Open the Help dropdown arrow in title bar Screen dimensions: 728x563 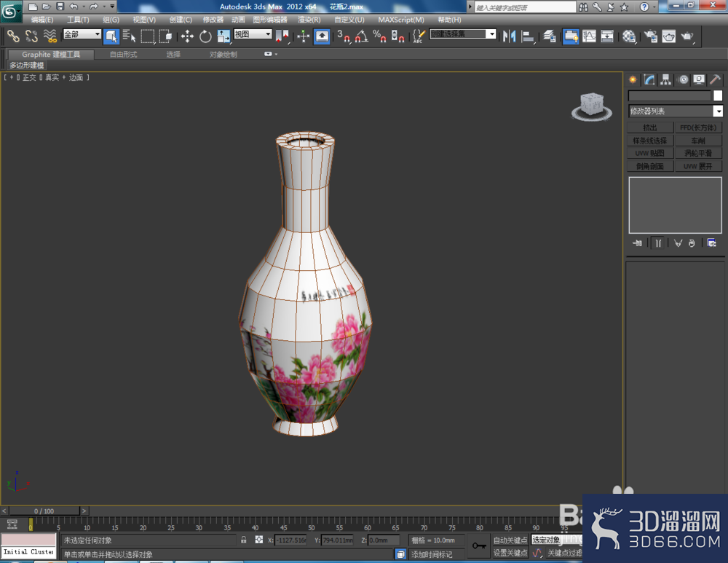tap(654, 7)
